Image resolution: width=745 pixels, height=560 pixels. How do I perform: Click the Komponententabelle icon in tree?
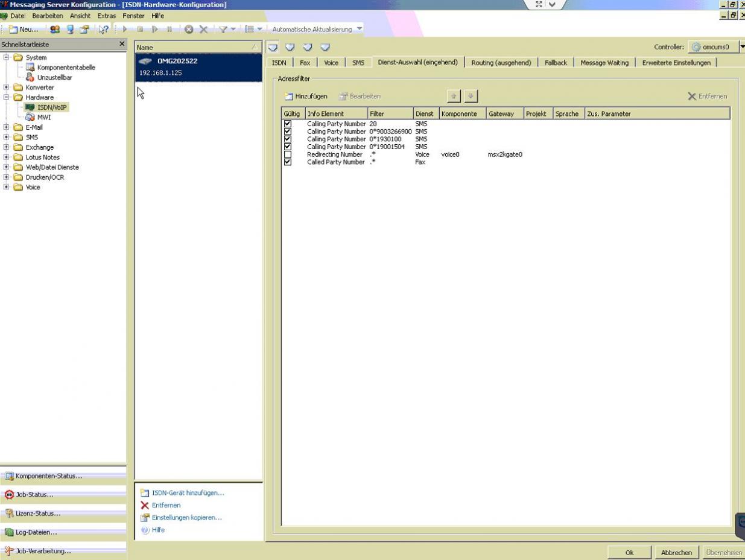pos(30,68)
